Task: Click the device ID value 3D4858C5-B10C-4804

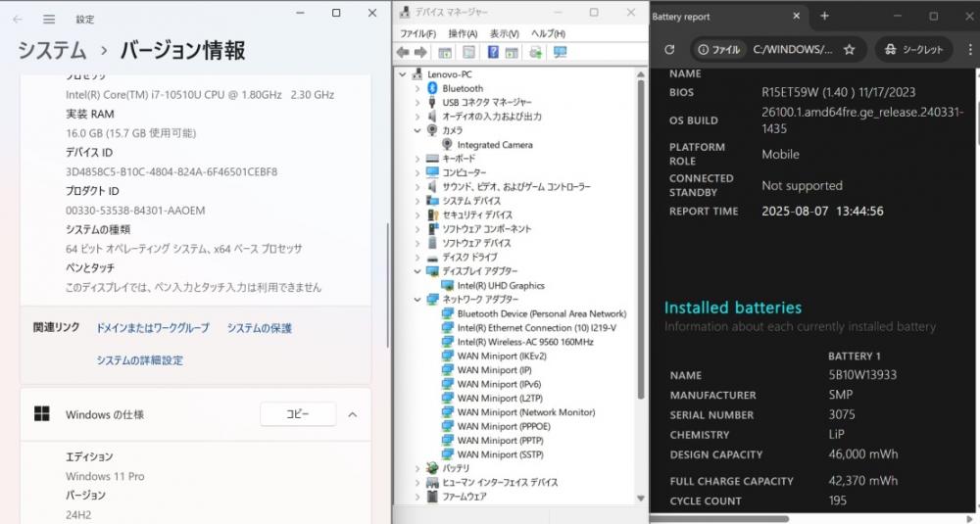Action: tap(171, 171)
